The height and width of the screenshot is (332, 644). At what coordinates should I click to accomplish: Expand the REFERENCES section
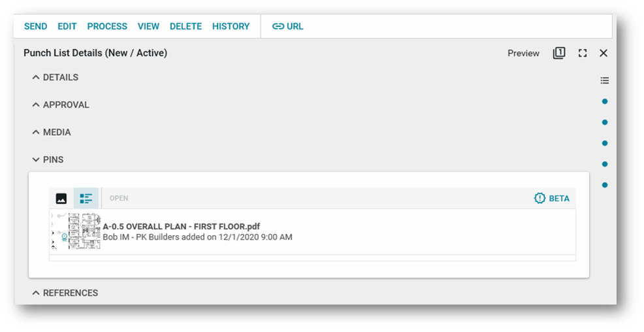click(x=36, y=293)
